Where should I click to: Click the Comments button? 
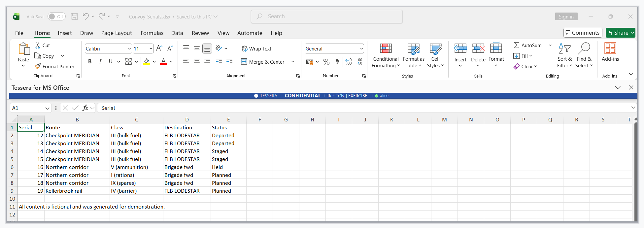[x=583, y=33]
